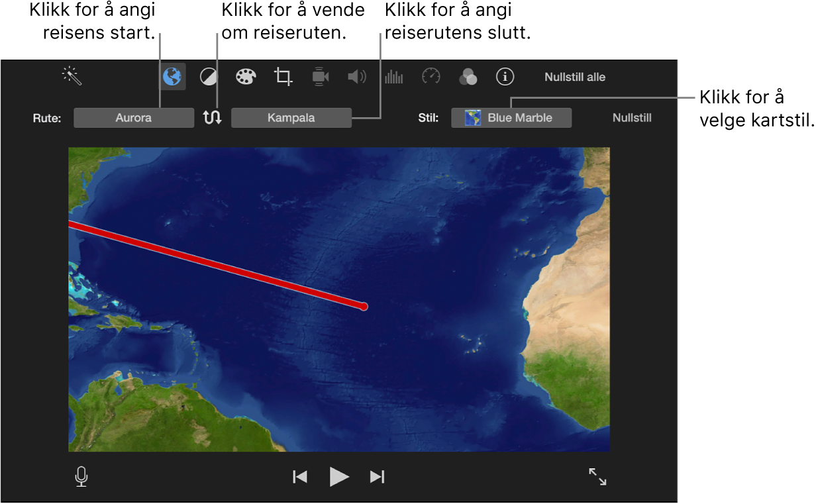This screenshot has width=816, height=504.
Task: Open the Kampala route end selector
Action: [x=291, y=118]
